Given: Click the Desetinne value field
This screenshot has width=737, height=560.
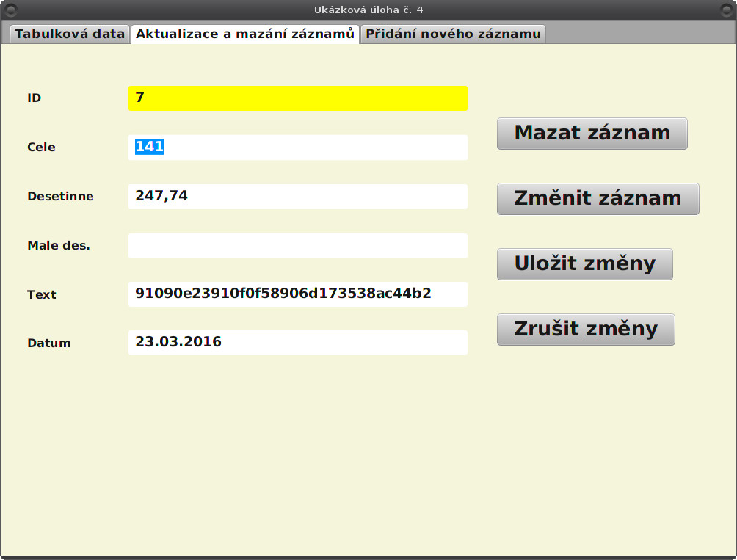Looking at the screenshot, I should [298, 196].
